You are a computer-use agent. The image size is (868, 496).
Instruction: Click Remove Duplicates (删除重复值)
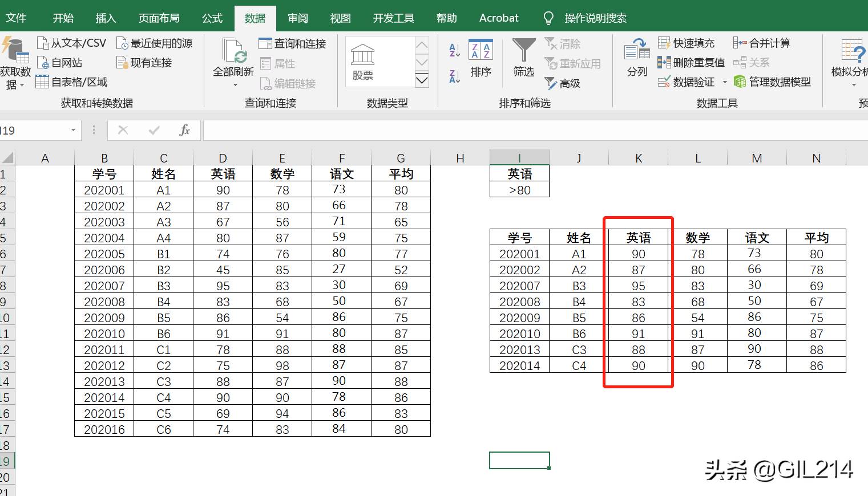691,62
